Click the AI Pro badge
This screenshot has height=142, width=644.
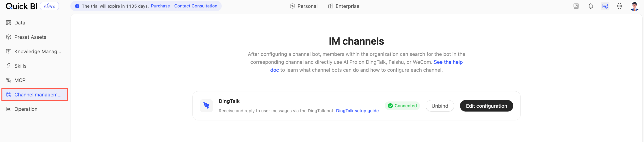coord(49,6)
